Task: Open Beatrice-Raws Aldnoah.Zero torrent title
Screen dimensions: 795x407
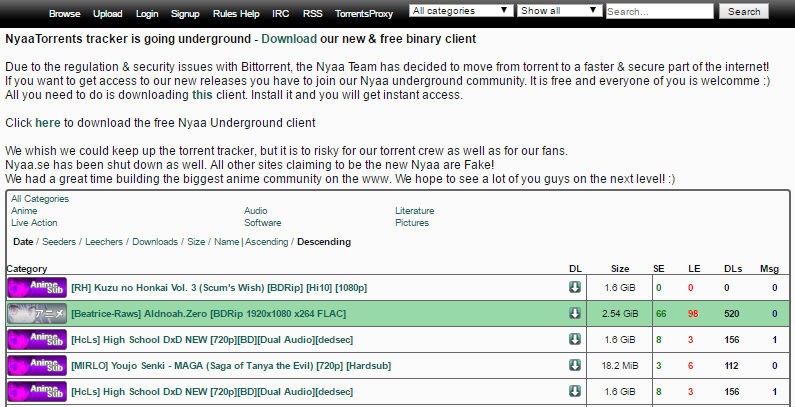Action: pyautogui.click(x=208, y=314)
